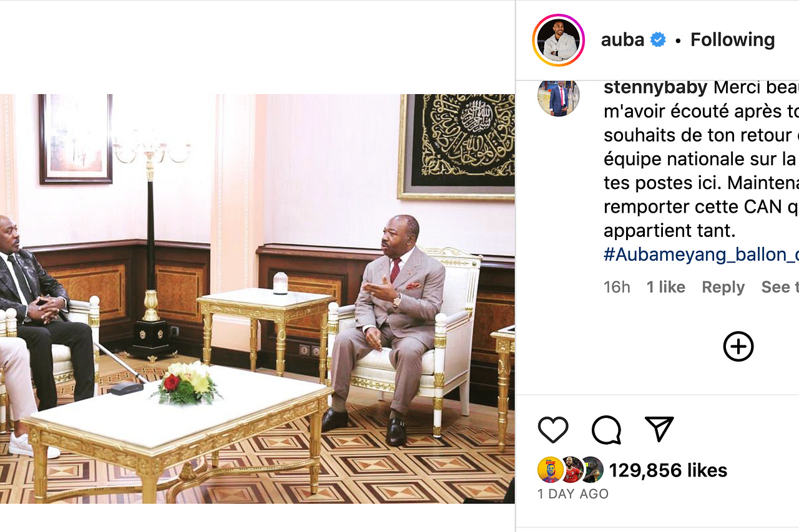Click the paper plane share icon
The height and width of the screenshot is (532, 799).
(659, 429)
